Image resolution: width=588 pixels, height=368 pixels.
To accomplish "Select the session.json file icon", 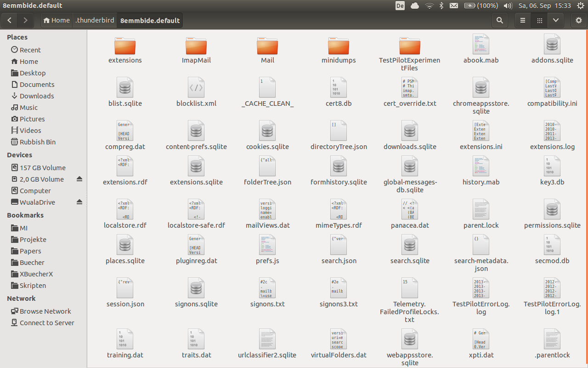I will click(125, 288).
